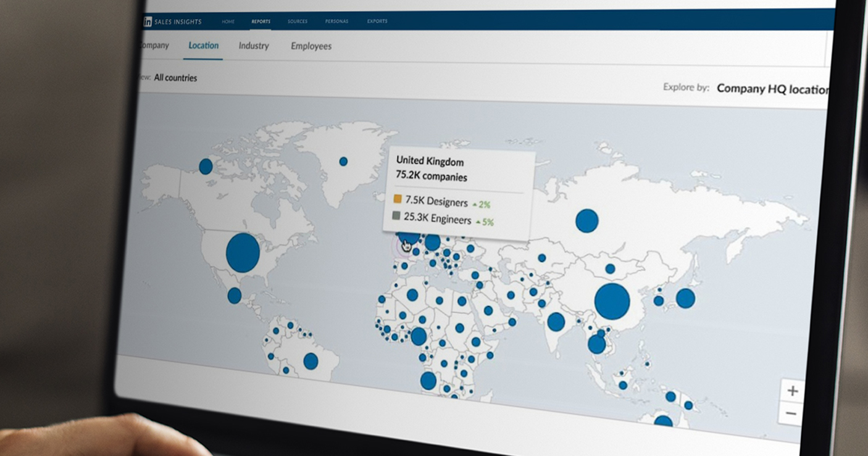Click the Alaska map bubble

click(206, 166)
